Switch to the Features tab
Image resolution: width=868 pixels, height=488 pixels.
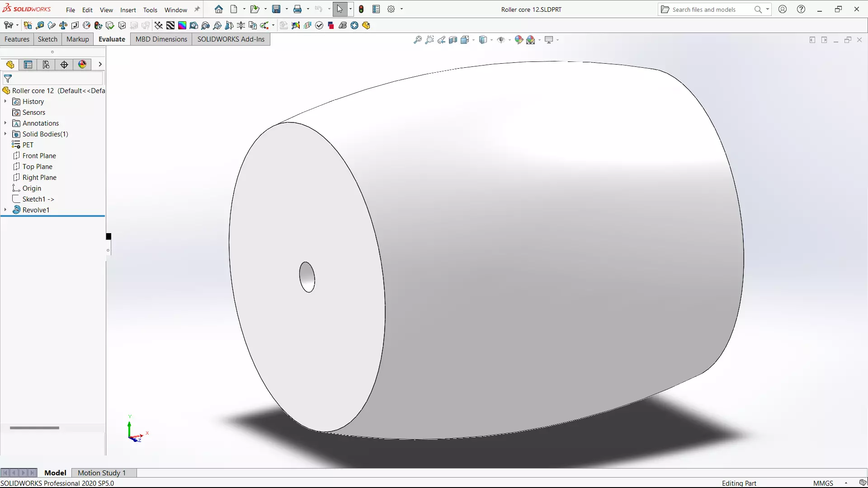[17, 39]
